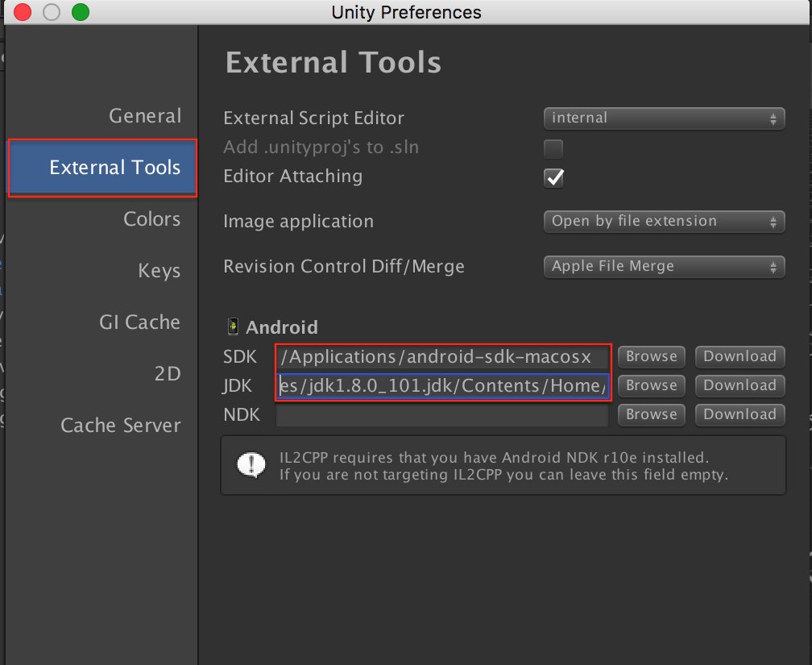The width and height of the screenshot is (812, 665).
Task: Browse for the NDK folder
Action: (652, 414)
